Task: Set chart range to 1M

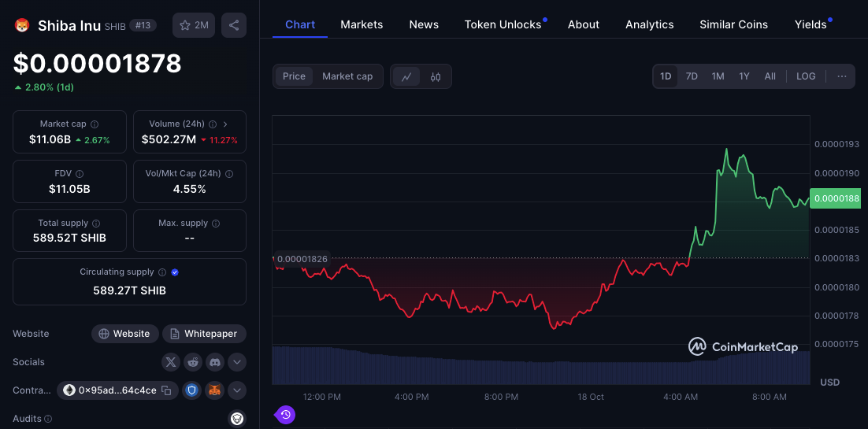Action: tap(718, 76)
